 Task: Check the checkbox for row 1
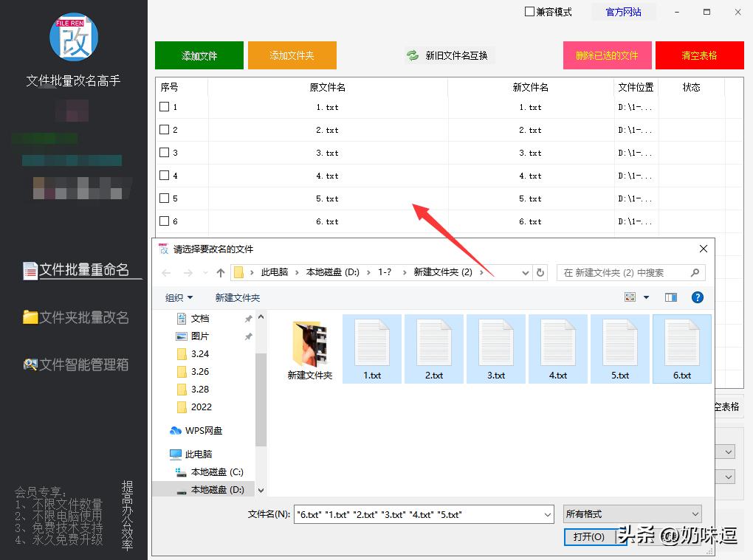(x=163, y=107)
